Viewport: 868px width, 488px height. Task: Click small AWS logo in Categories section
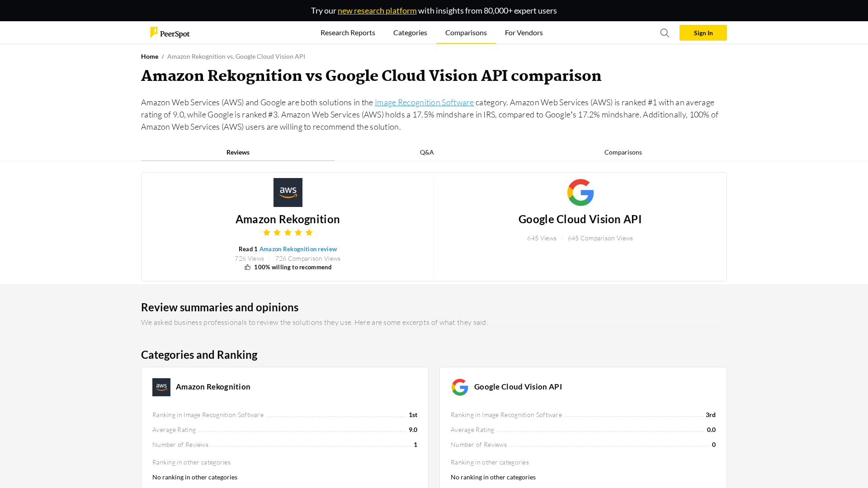pos(161,387)
